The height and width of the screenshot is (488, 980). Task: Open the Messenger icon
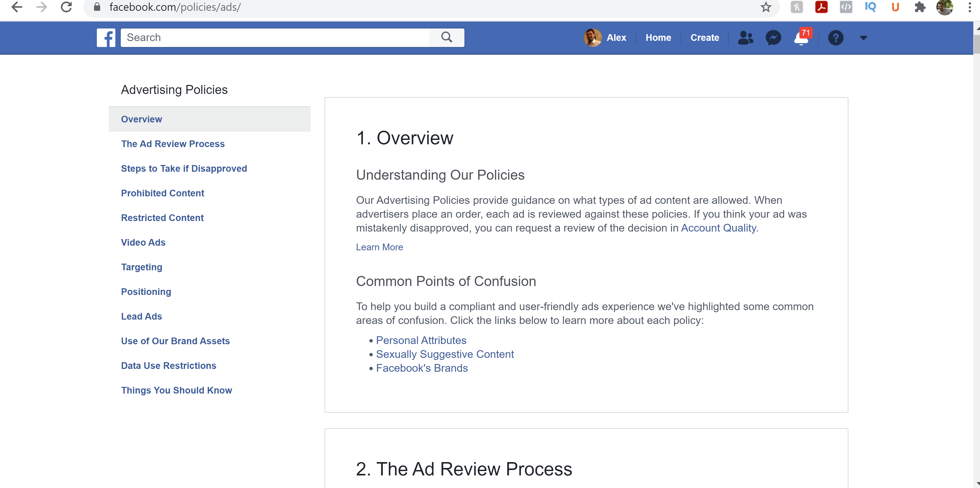773,38
